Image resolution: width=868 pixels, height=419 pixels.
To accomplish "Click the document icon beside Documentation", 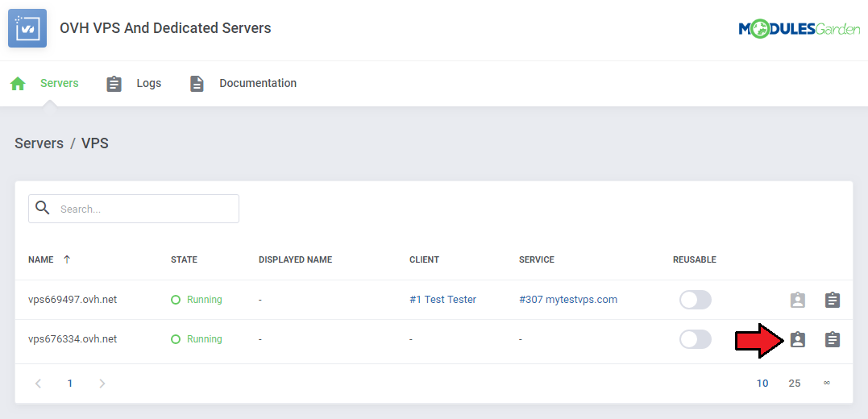I will tap(197, 84).
